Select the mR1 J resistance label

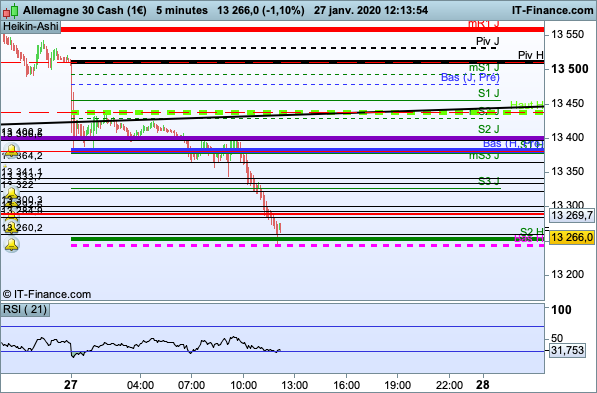coord(484,24)
